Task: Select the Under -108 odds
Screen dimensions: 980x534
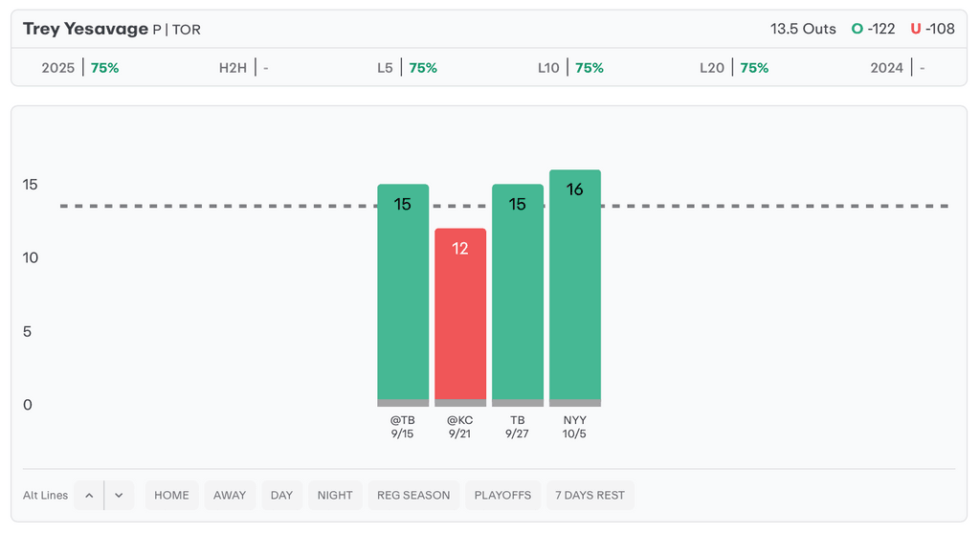Action: click(932, 29)
